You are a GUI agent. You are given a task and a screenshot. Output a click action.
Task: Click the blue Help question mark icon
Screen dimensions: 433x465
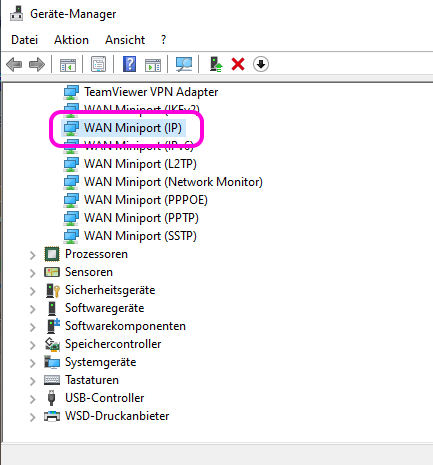[x=129, y=64]
